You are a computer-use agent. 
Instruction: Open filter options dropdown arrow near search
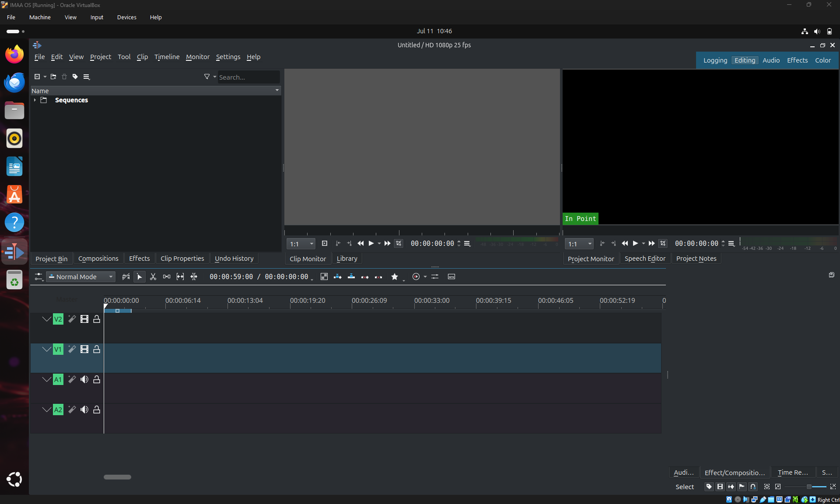[215, 77]
